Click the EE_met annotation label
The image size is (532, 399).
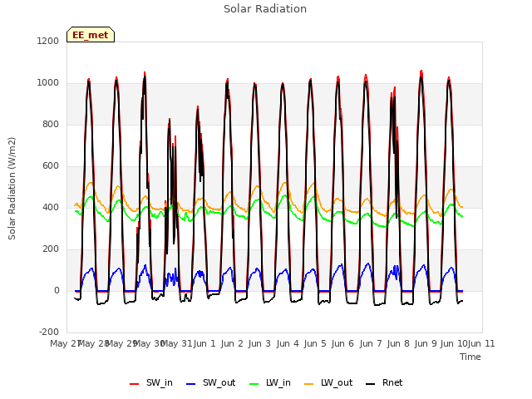(x=91, y=35)
